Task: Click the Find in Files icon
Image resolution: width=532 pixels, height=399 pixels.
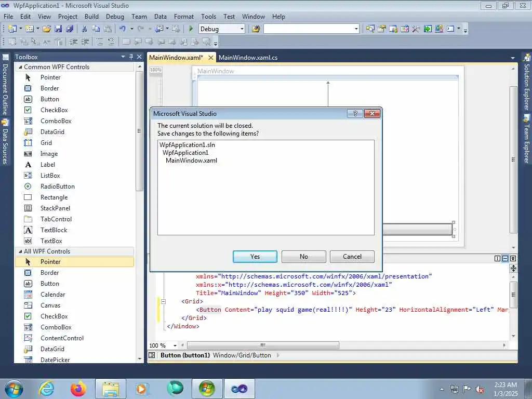Action: pyautogui.click(x=256, y=29)
